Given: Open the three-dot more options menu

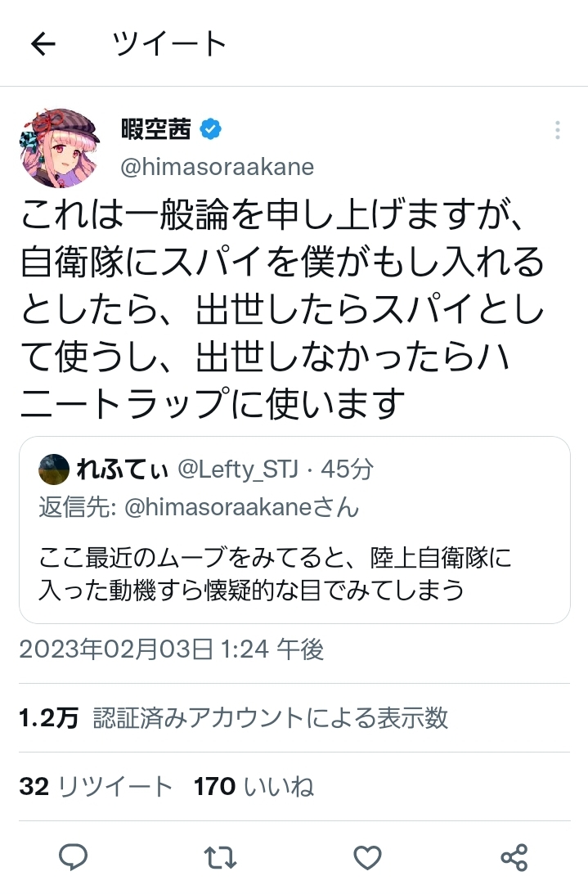Looking at the screenshot, I should [557, 131].
